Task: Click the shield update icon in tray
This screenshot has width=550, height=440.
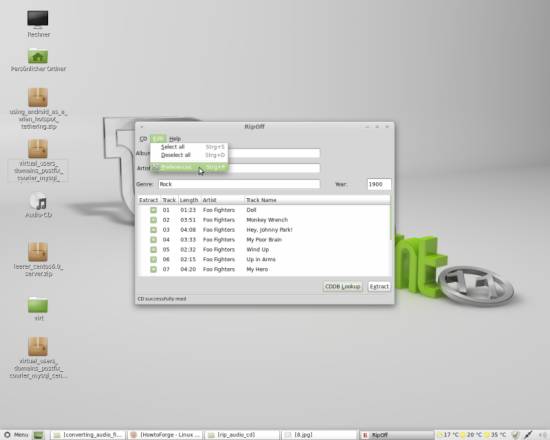Action: 515,435
